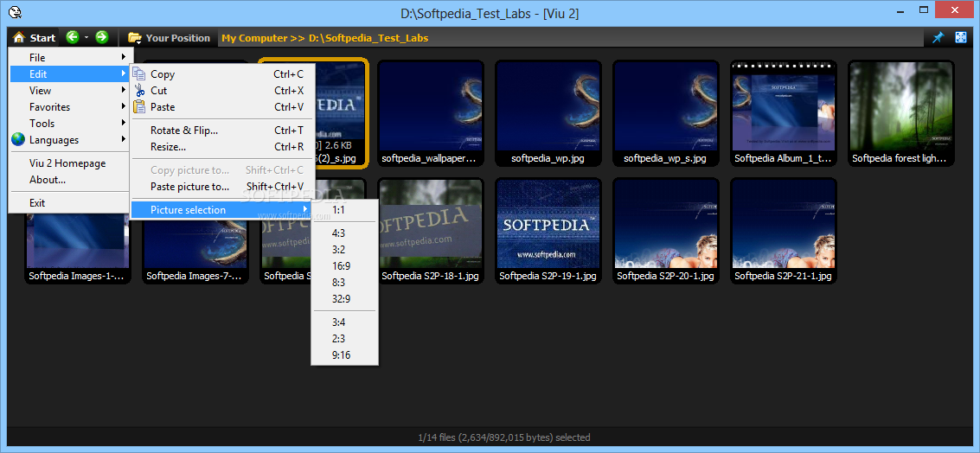The image size is (980, 453).
Task: Click the Start home icon
Action: tap(19, 37)
